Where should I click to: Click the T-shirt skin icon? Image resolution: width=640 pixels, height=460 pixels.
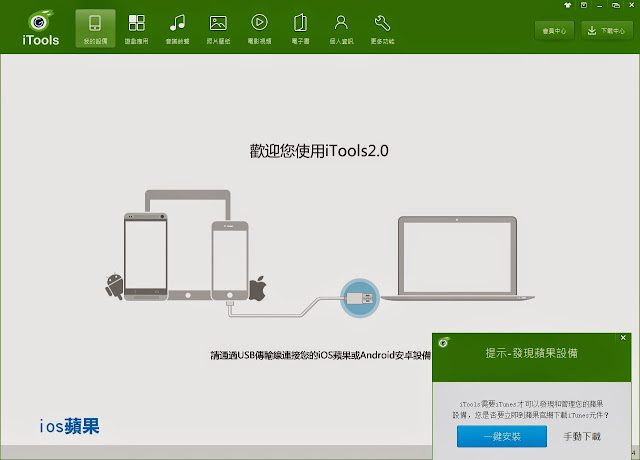(567, 5)
